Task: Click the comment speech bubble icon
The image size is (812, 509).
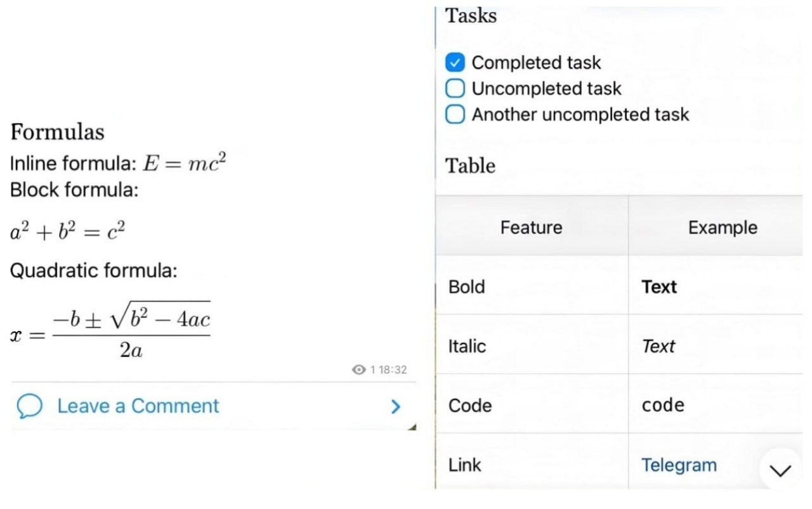Action: pyautogui.click(x=29, y=406)
